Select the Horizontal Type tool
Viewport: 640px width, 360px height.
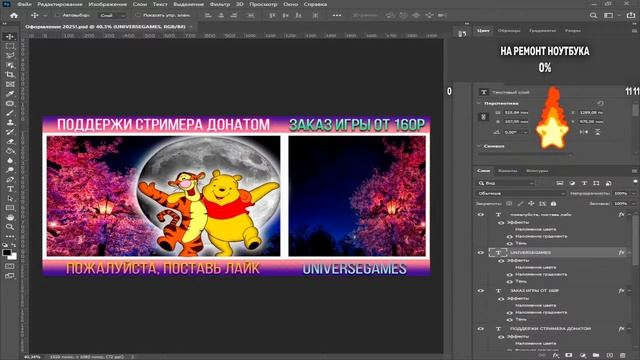point(10,189)
